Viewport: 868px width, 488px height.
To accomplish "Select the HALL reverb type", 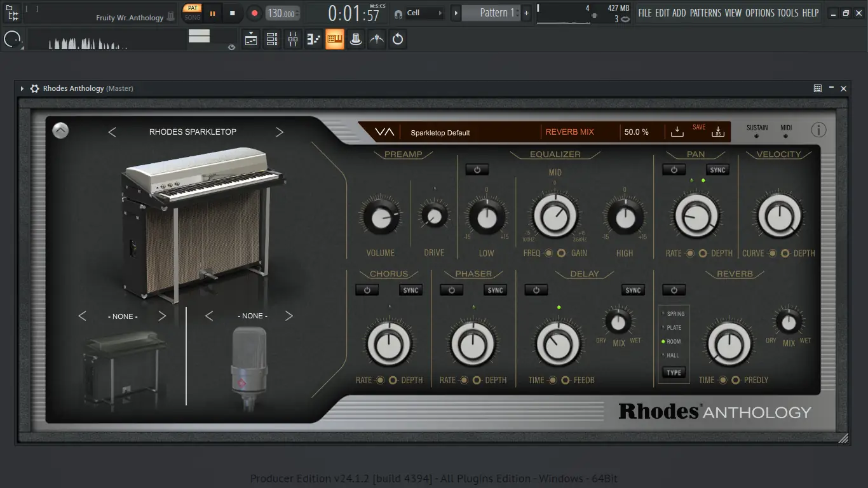I will [671, 355].
